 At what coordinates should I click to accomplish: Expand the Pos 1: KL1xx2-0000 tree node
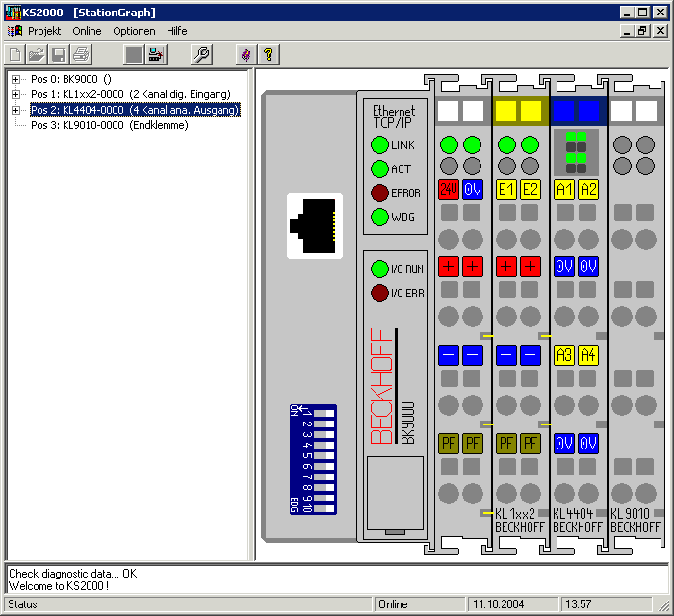(x=16, y=94)
